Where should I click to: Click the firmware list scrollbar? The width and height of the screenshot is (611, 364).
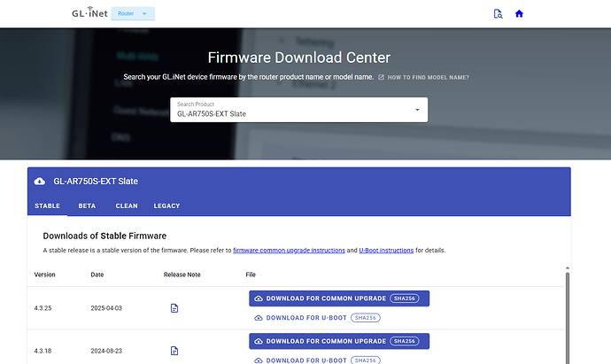pyautogui.click(x=568, y=318)
